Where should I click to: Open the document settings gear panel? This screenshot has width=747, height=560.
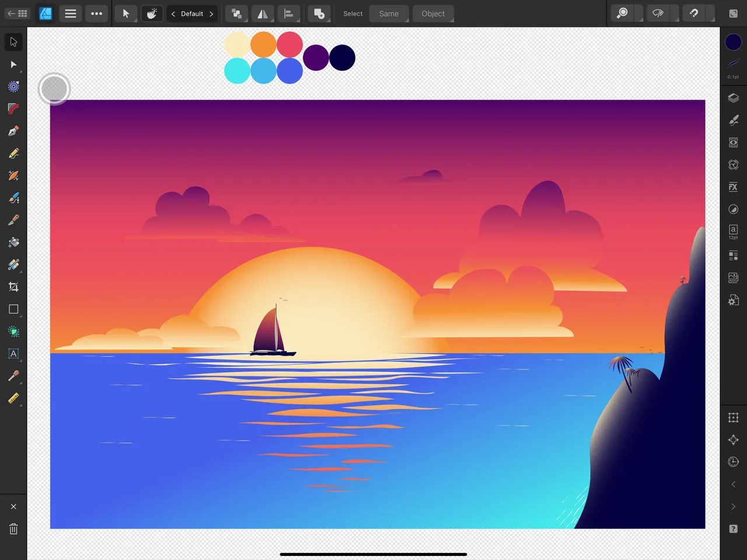[x=734, y=300]
